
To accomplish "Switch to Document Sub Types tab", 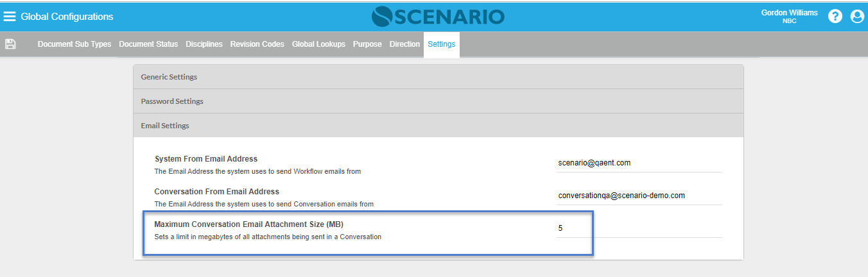I will coord(74,44).
